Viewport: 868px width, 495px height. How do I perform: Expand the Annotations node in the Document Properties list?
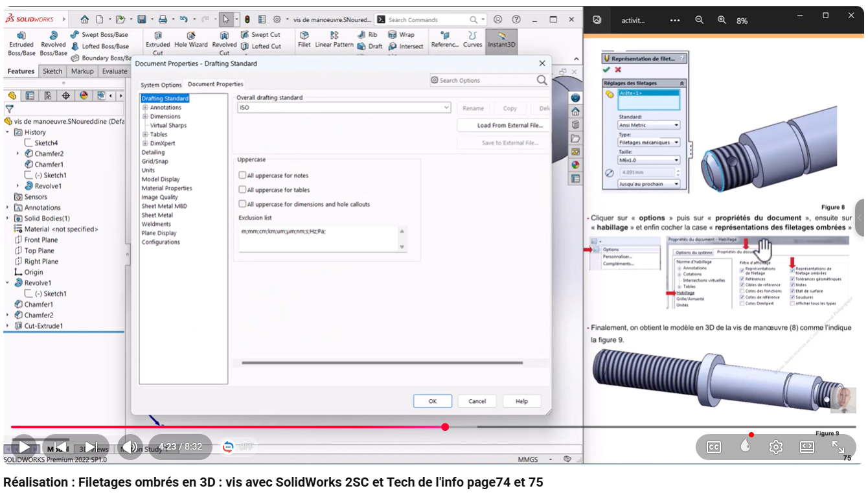[x=145, y=108]
